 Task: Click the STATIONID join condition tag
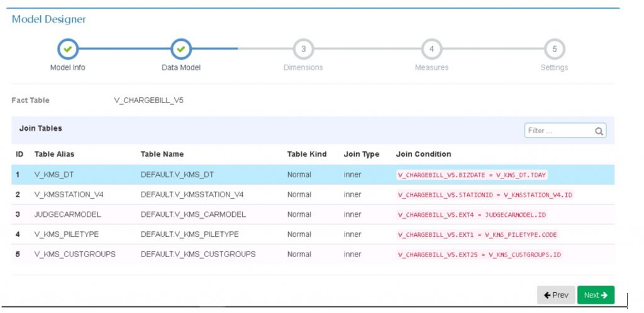pos(486,195)
